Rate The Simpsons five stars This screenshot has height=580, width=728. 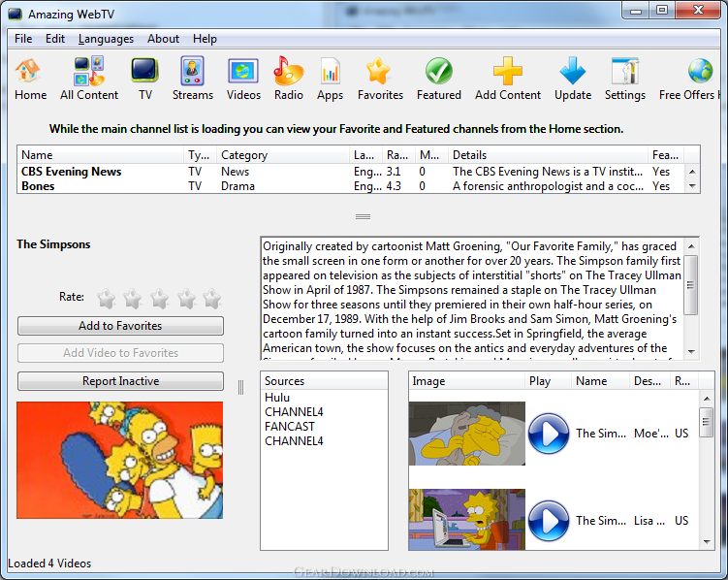[x=212, y=298]
